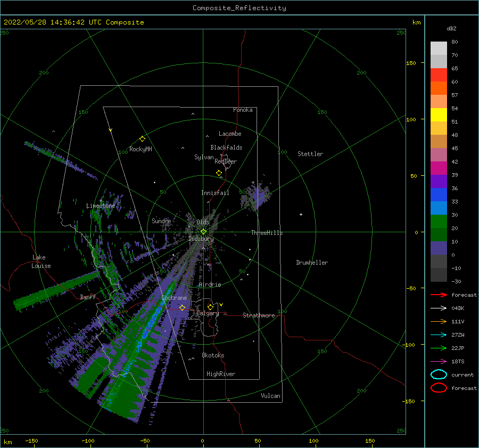Click the 33 dBZ blue color swatch
Screen dimensions: 479x448
click(x=439, y=195)
